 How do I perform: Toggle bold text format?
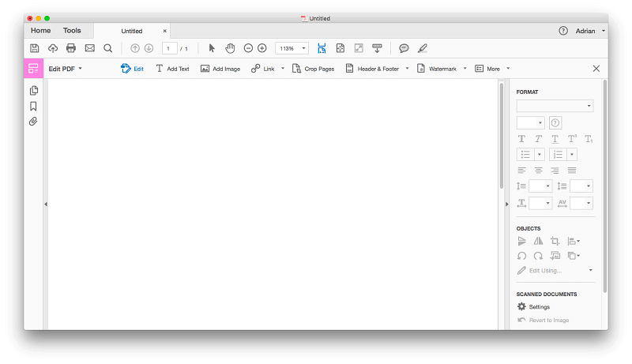(521, 139)
